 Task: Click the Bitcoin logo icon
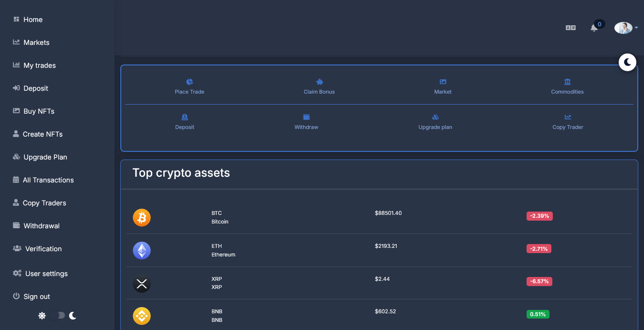(142, 218)
